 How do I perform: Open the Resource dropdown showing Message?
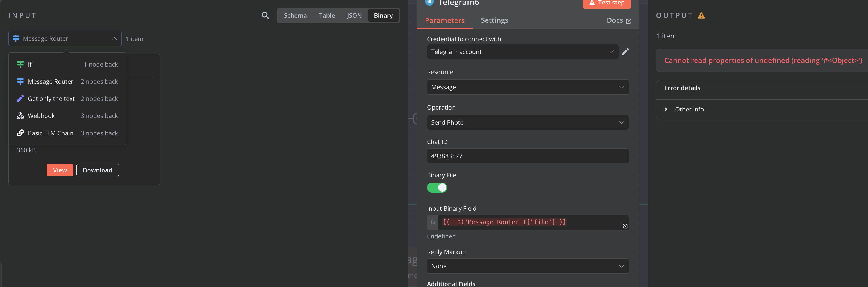(x=528, y=87)
